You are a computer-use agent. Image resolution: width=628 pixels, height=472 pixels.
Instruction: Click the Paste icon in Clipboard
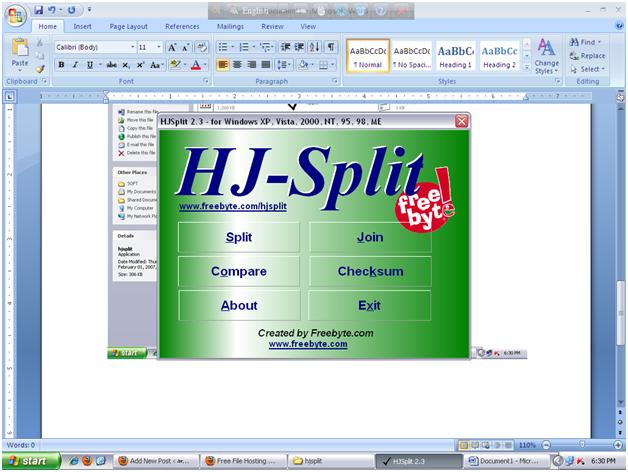point(20,48)
